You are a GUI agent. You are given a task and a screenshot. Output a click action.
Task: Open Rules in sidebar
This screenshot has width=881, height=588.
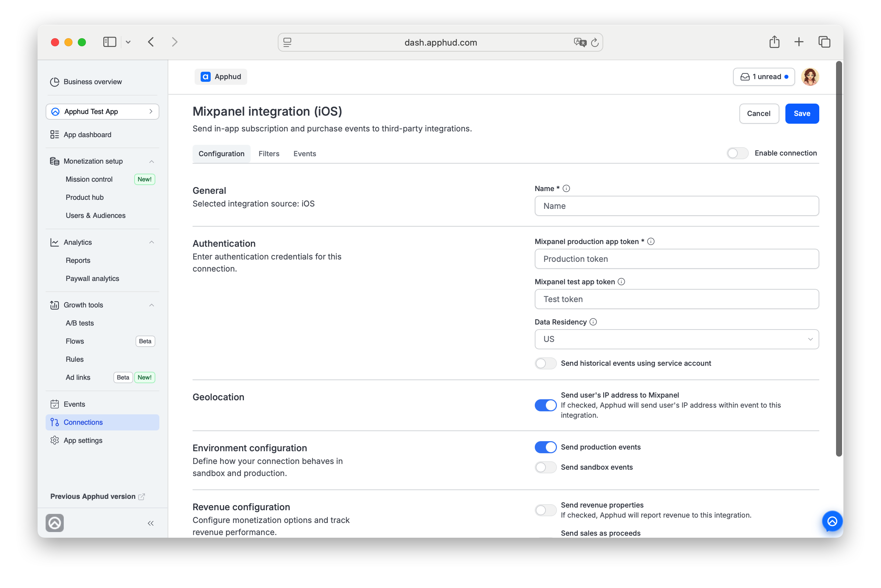74,359
